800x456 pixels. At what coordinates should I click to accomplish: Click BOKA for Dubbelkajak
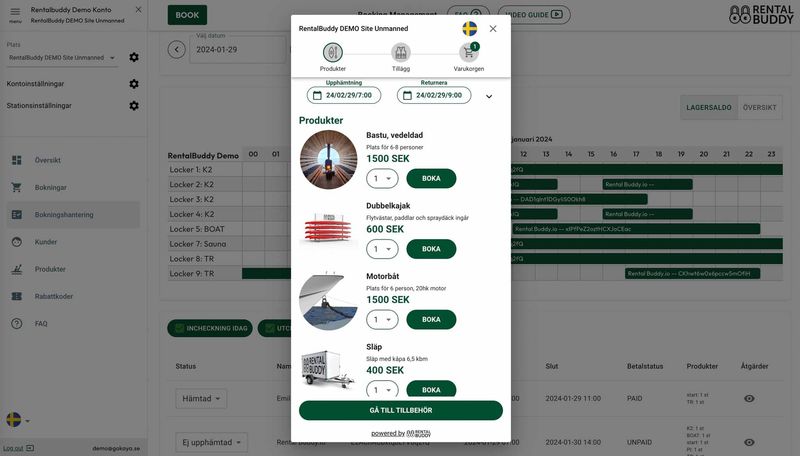tap(431, 249)
